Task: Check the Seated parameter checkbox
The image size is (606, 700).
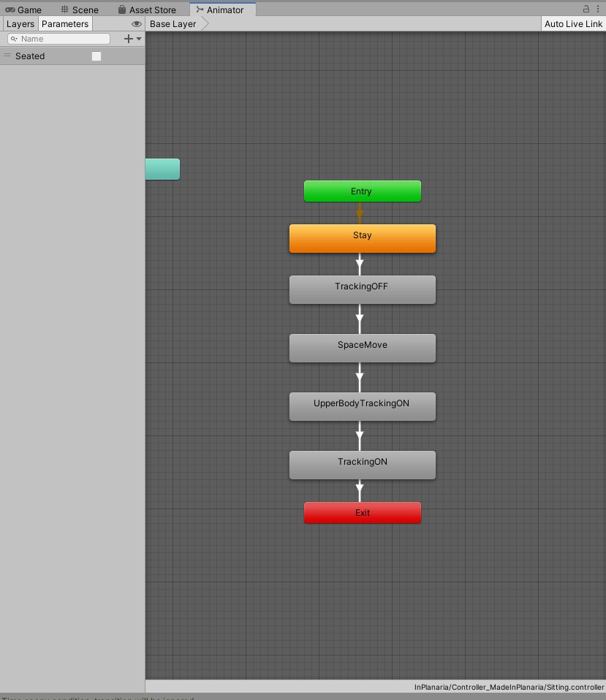Action: pyautogui.click(x=96, y=56)
